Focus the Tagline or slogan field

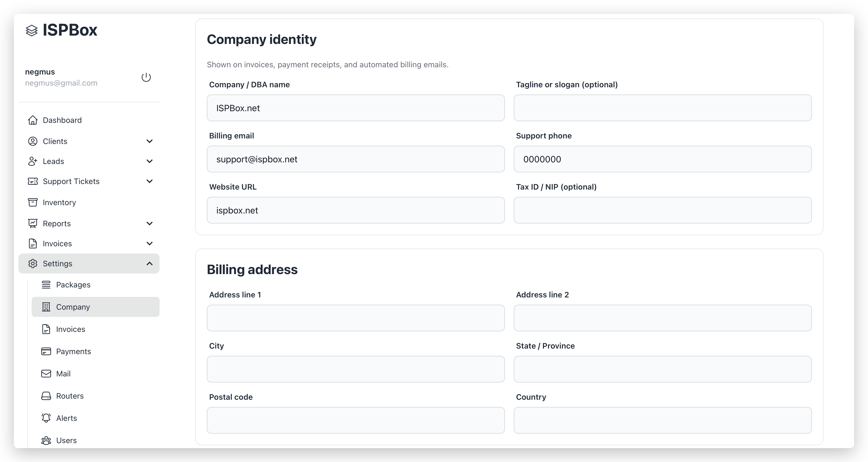663,108
